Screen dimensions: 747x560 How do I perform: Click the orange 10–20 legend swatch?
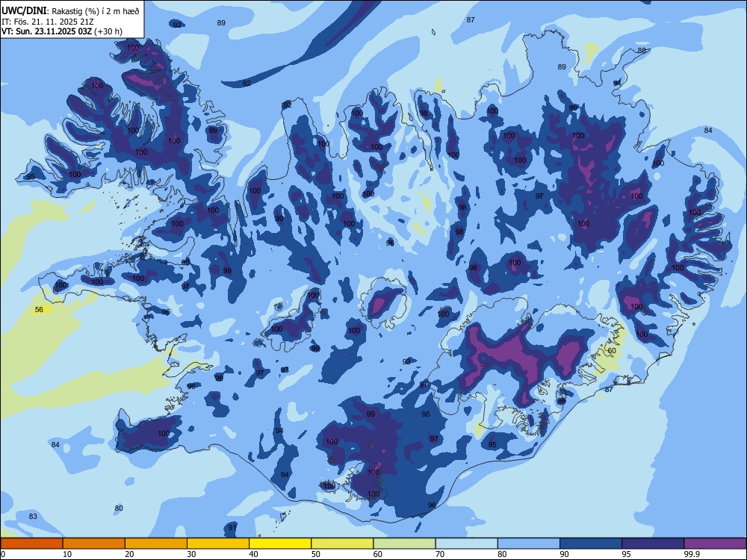pos(94,544)
